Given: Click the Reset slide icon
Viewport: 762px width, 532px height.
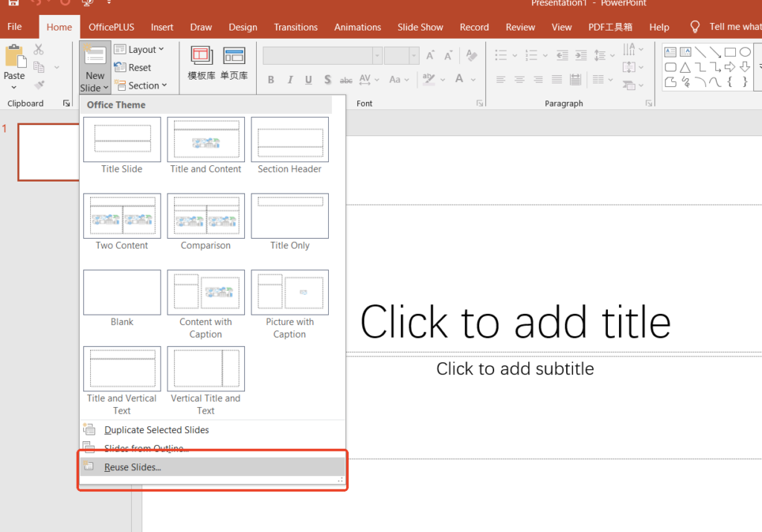Looking at the screenshot, I should coord(120,68).
